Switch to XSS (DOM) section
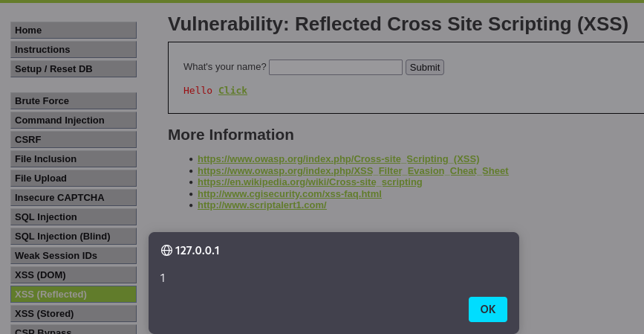 [73, 274]
